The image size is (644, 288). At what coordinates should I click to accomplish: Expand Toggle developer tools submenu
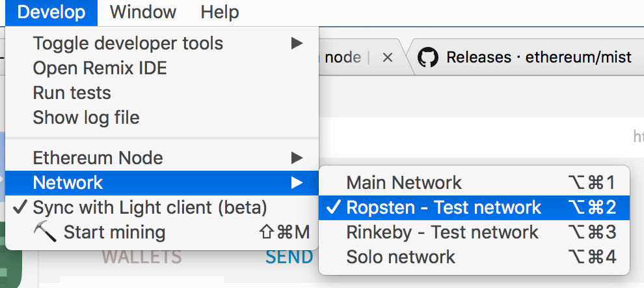point(297,44)
